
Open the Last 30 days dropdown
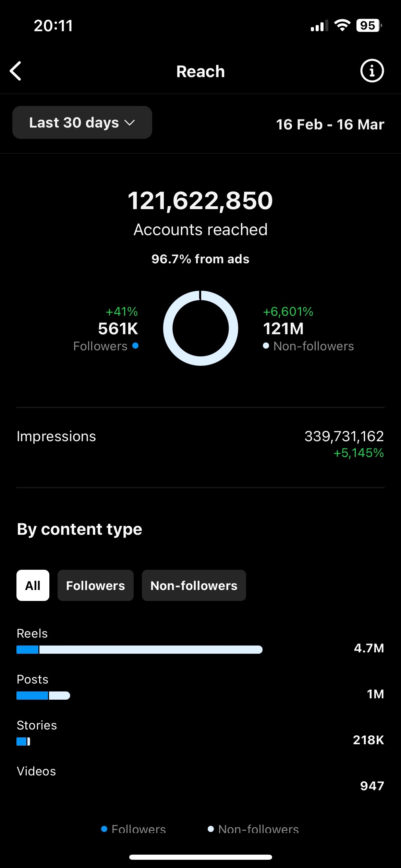tap(82, 122)
